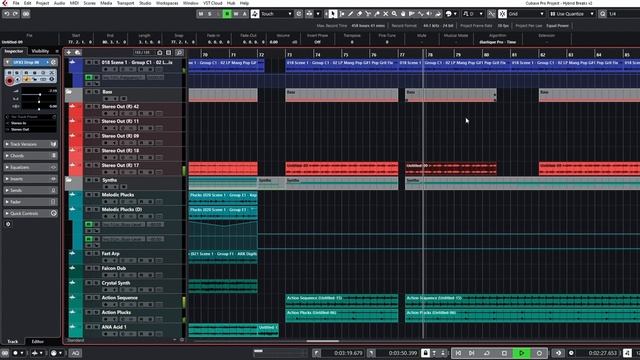The width and height of the screenshot is (640, 360).
Task: Solo the Action Plucks track
Action: pyautogui.click(x=96, y=312)
